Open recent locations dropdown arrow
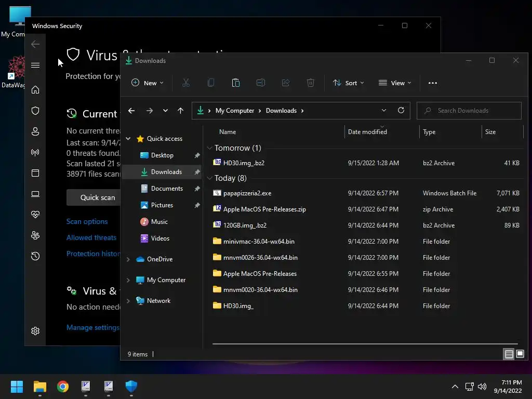Image resolution: width=532 pixels, height=399 pixels. click(x=165, y=111)
